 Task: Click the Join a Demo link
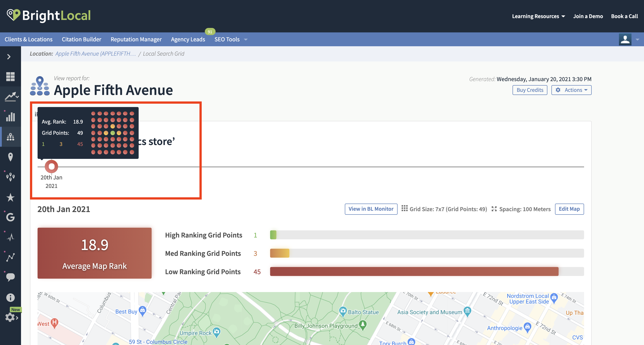coord(588,16)
